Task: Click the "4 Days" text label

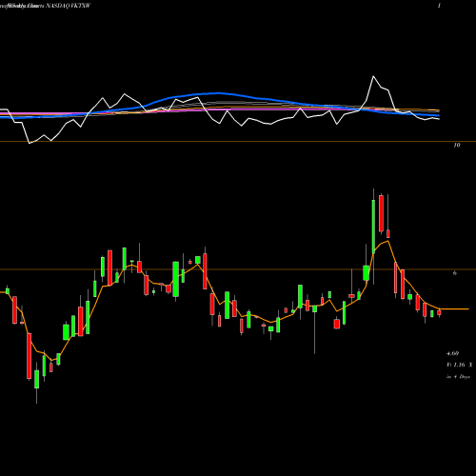Action: (x=461, y=377)
